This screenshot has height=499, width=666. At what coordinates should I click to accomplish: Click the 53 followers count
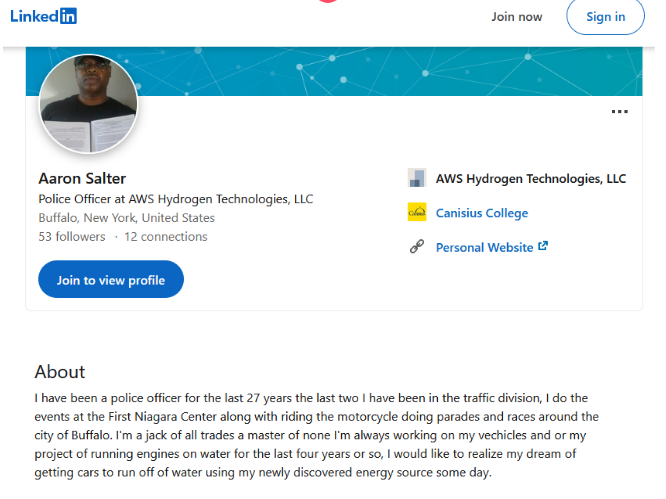coord(71,237)
